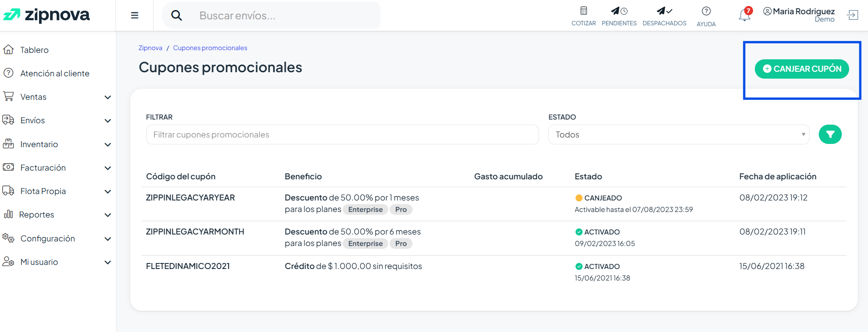Open notifications bell with badge
This screenshot has width=868, height=332.
(x=745, y=14)
